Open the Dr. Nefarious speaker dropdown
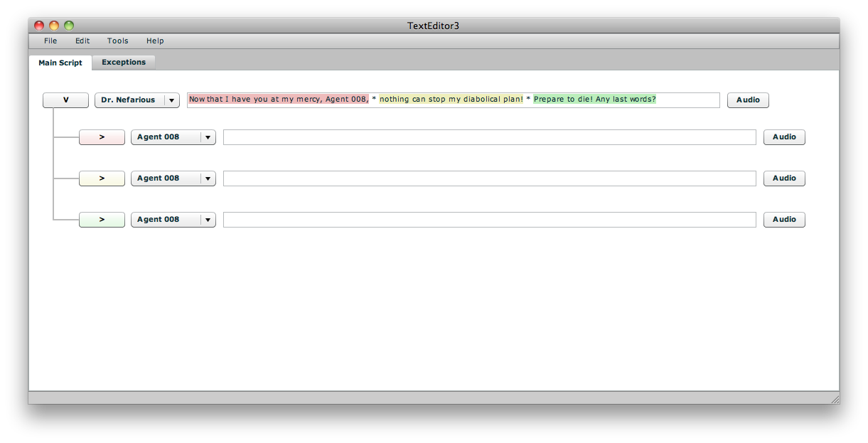 [137, 100]
